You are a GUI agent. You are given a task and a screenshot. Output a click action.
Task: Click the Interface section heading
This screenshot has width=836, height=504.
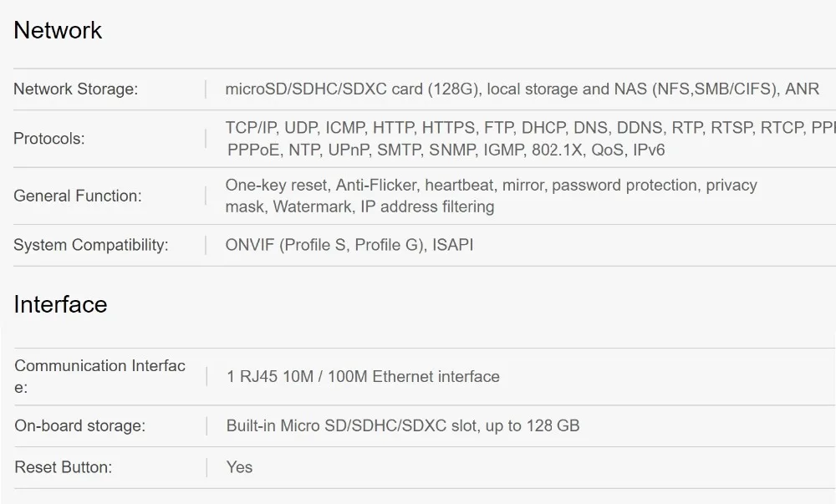(60, 304)
